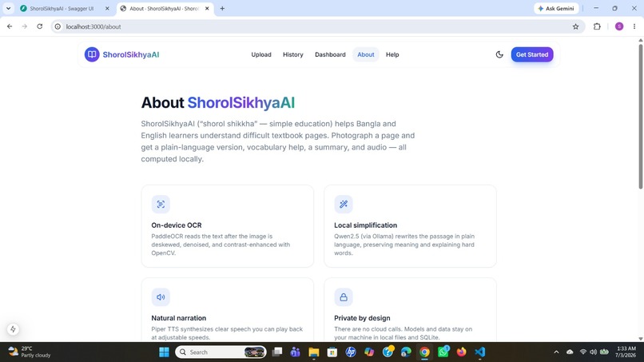Reload the page
Screen dimensions: 644x362
[x=39, y=26]
